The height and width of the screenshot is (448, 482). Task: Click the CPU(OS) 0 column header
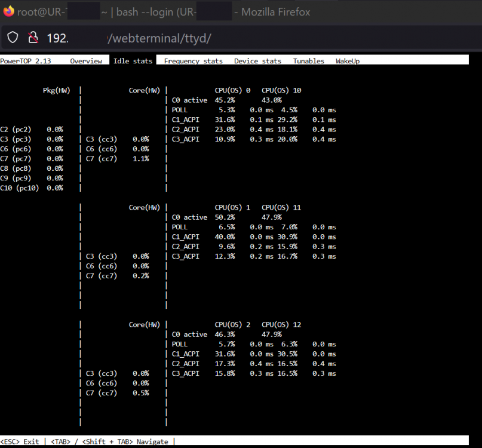pos(232,90)
